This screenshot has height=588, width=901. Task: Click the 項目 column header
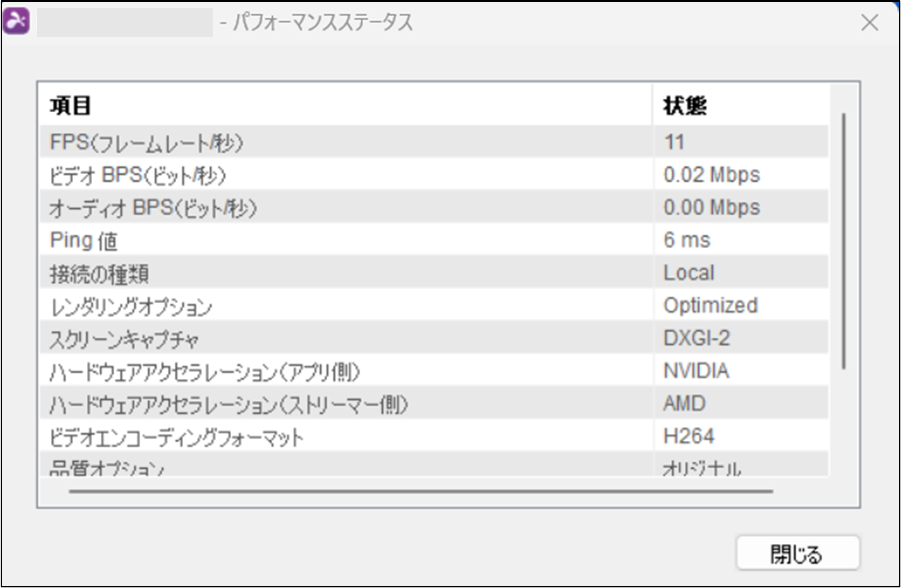[70, 106]
